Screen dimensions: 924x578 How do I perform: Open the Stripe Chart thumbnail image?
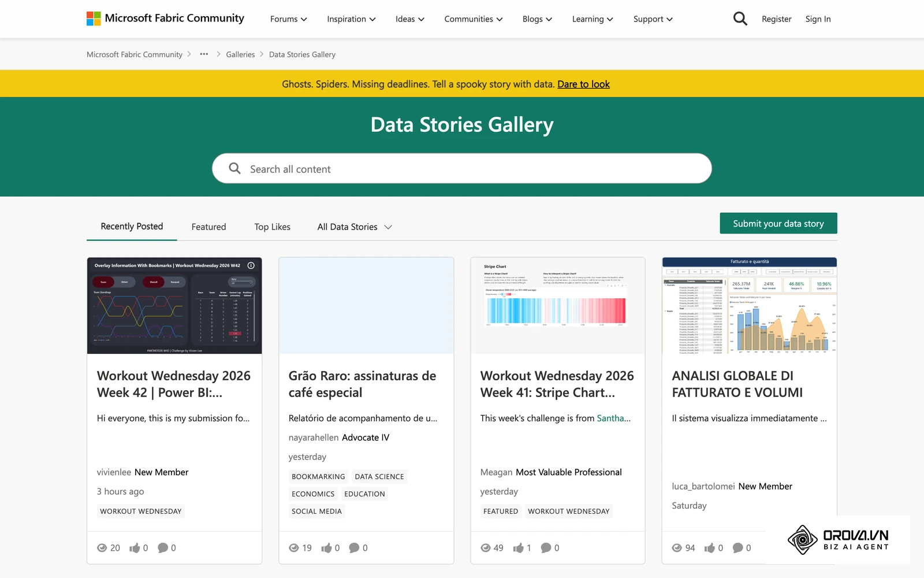pos(558,306)
